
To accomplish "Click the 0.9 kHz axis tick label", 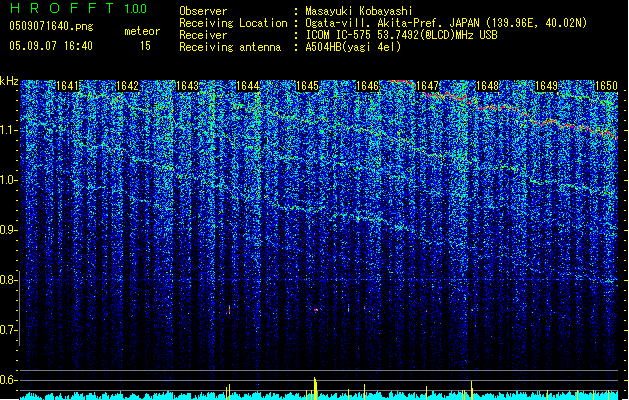I will click(8, 230).
